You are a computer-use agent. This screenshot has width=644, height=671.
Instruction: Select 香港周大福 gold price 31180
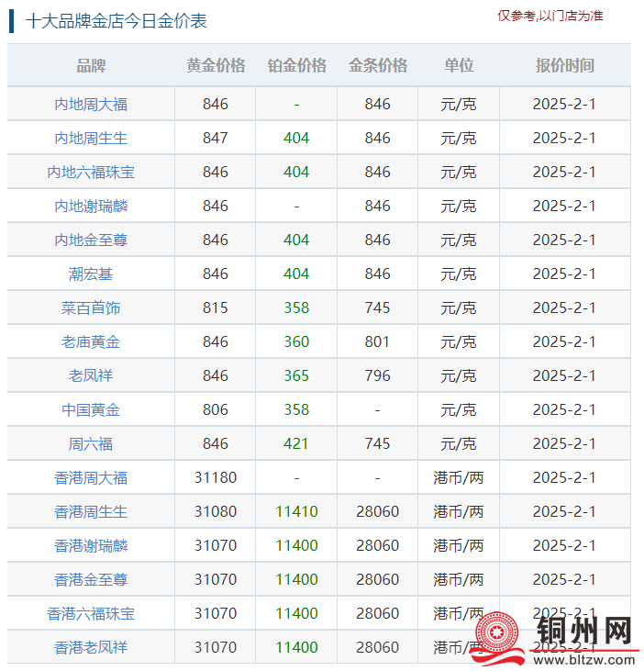(216, 477)
